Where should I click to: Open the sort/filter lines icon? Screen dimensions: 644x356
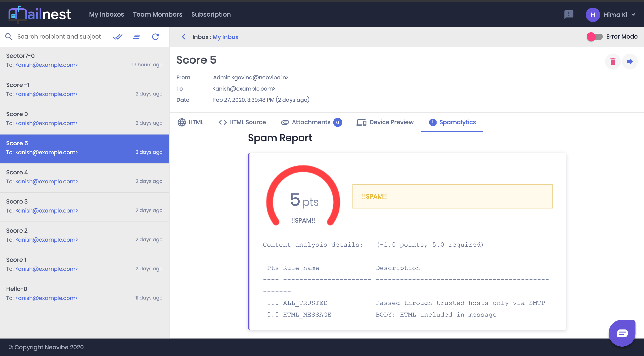[x=137, y=37]
